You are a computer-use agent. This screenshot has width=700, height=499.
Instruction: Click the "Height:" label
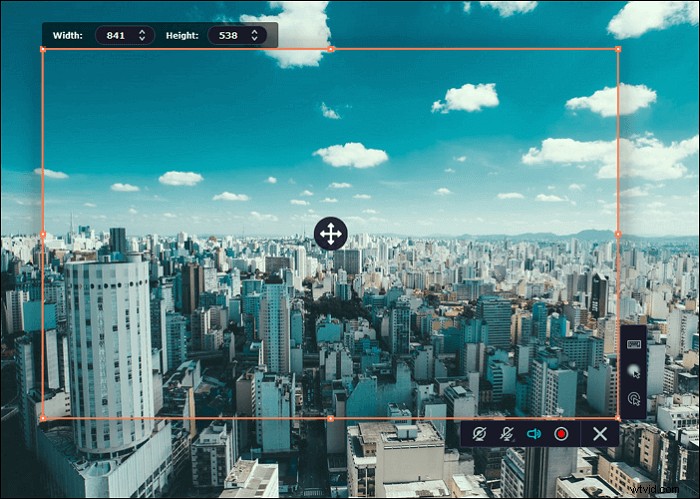(182, 35)
